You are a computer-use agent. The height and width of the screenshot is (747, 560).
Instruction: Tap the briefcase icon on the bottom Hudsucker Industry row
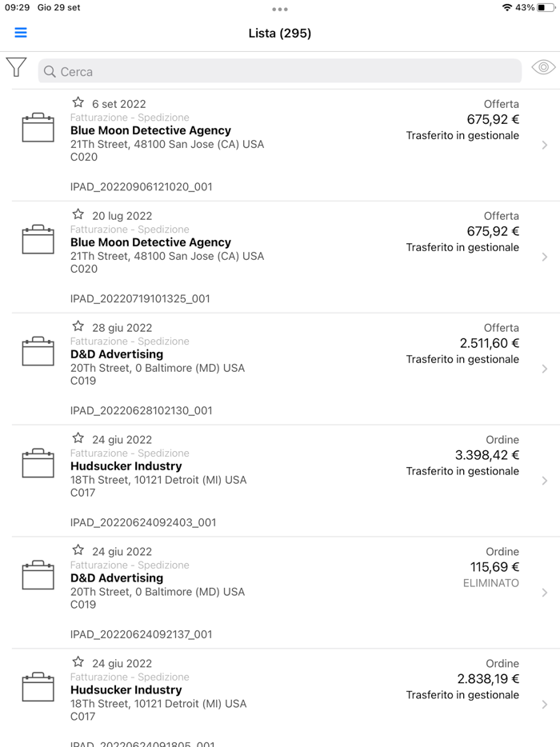tap(38, 688)
